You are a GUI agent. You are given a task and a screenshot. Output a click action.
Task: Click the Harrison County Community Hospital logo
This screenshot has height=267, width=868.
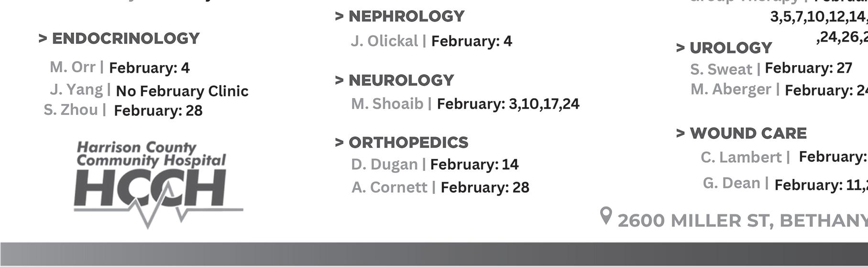tap(158, 184)
